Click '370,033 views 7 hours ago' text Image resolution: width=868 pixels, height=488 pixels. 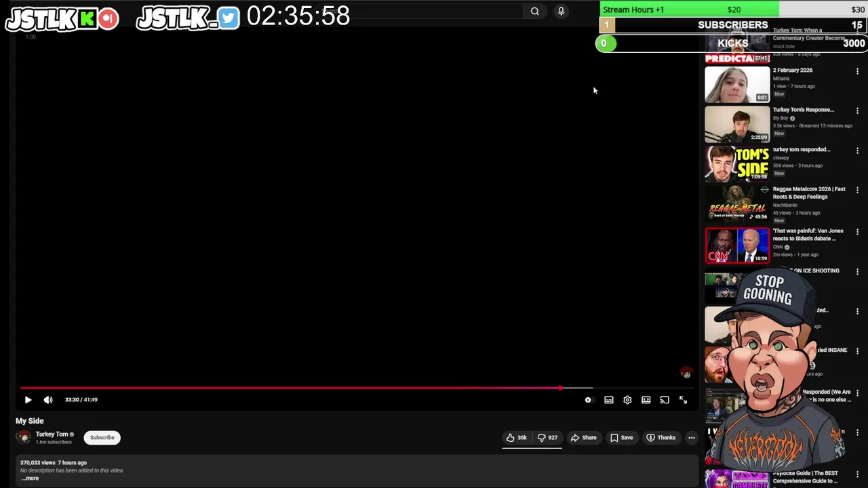(54, 463)
